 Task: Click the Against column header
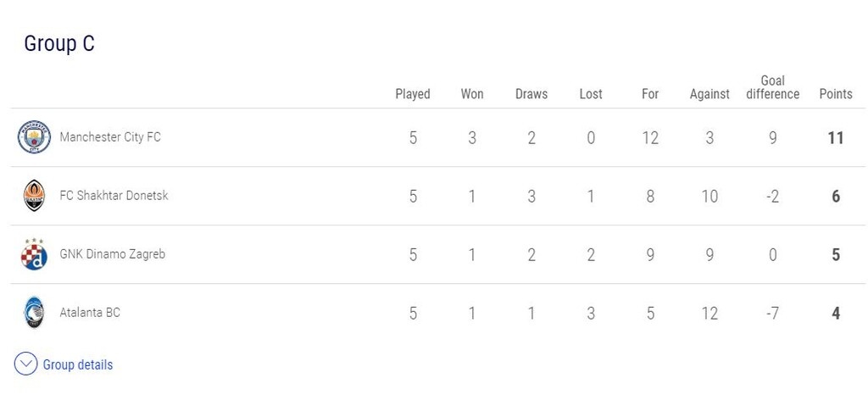(x=709, y=94)
